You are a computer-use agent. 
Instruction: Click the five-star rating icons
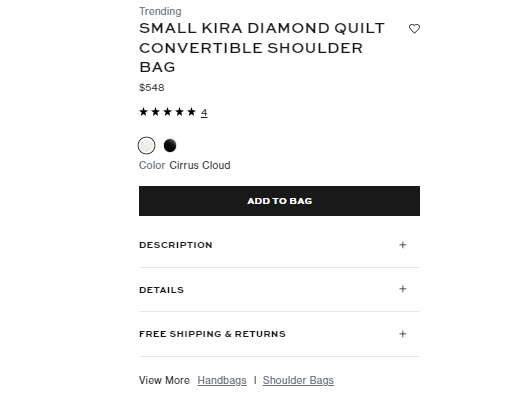(167, 112)
